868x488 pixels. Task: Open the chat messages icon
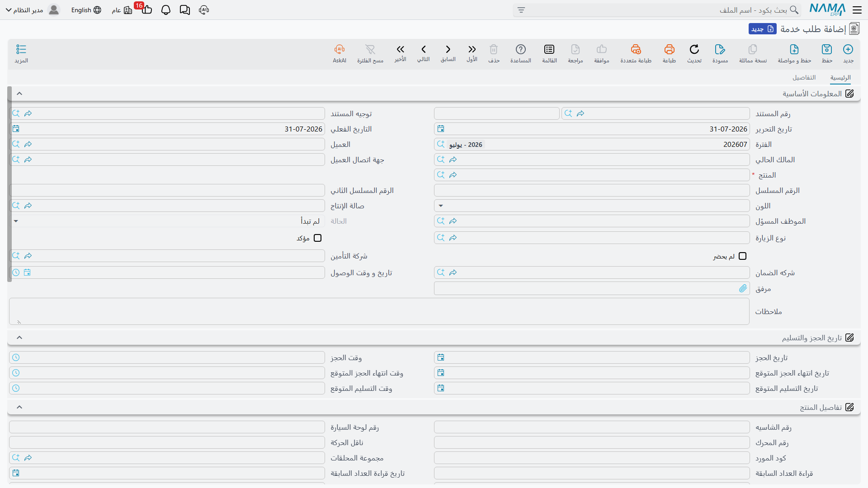(x=185, y=10)
